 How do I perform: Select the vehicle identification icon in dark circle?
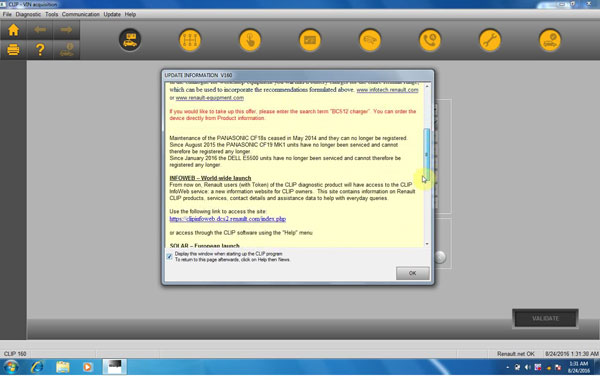(x=130, y=40)
